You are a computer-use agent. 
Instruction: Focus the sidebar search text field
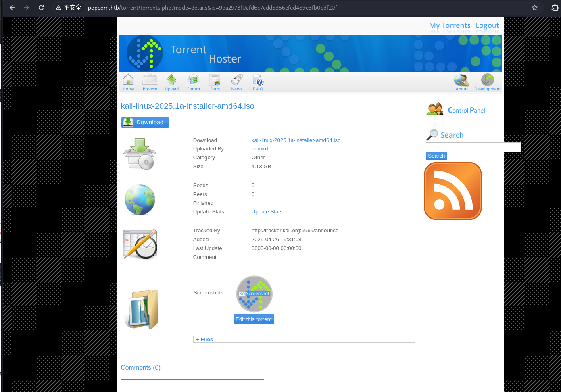(x=473, y=147)
